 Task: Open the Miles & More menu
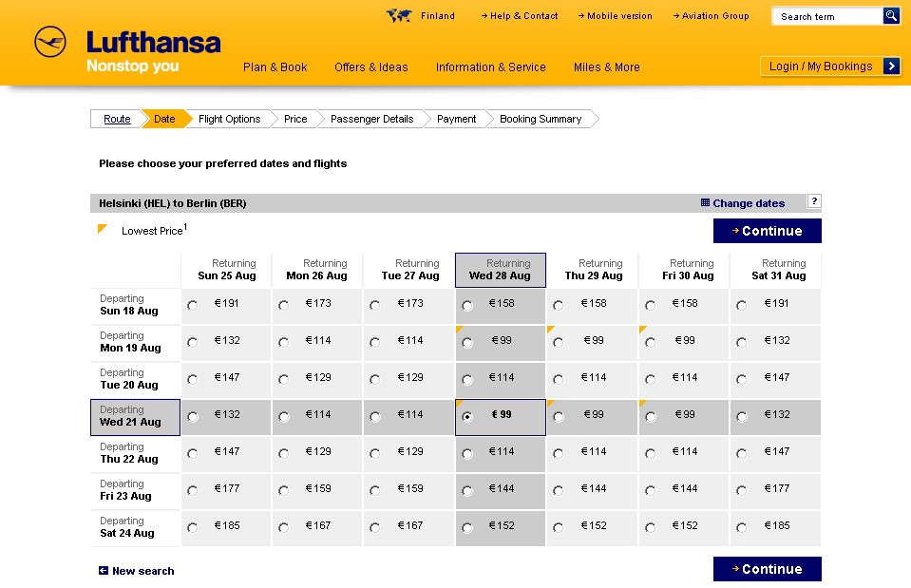point(606,67)
